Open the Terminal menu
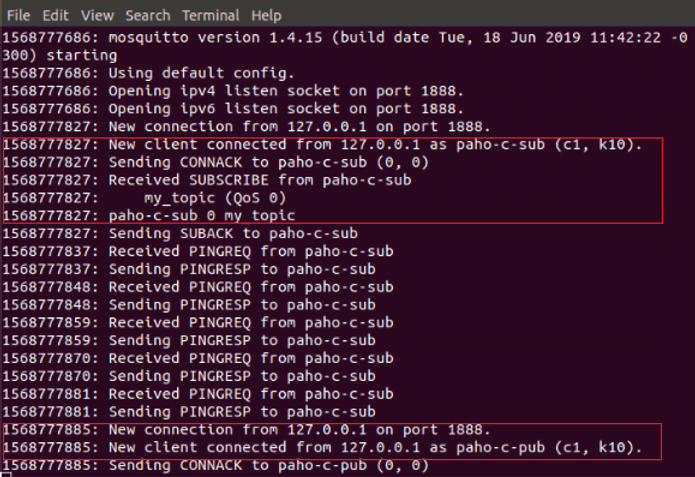The width and height of the screenshot is (695, 477). tap(211, 16)
